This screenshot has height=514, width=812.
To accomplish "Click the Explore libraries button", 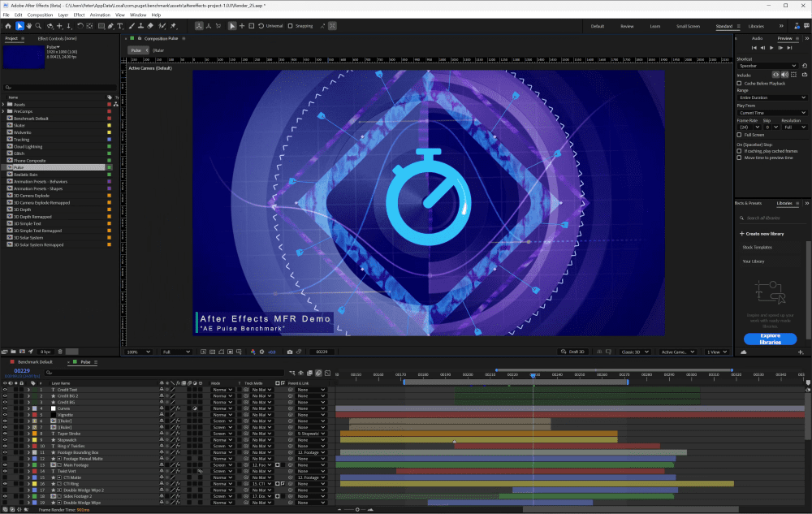I will (x=769, y=340).
